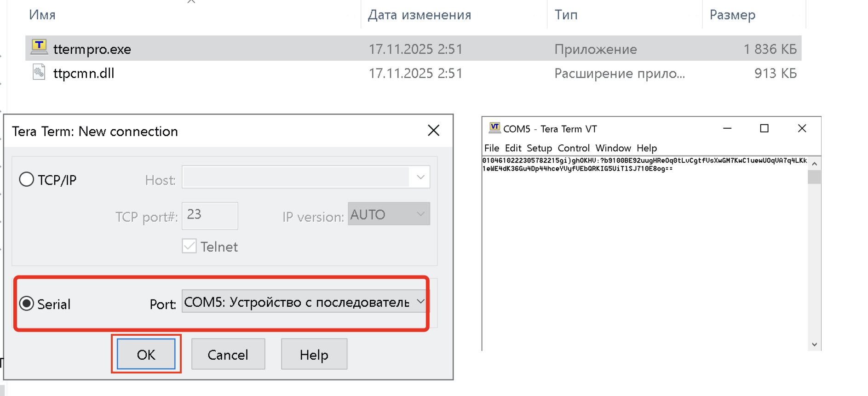
Task: Maximize the COM5 Tera Term VT window
Action: pyautogui.click(x=764, y=128)
